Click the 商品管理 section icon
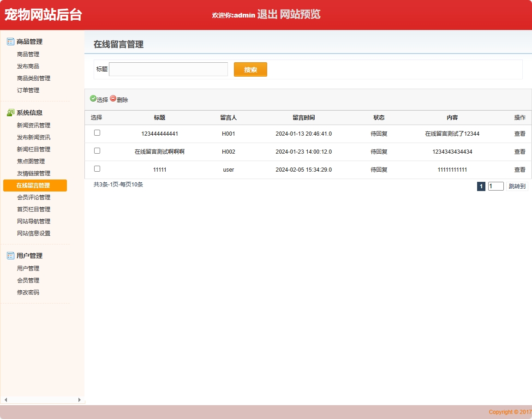 tap(10, 42)
